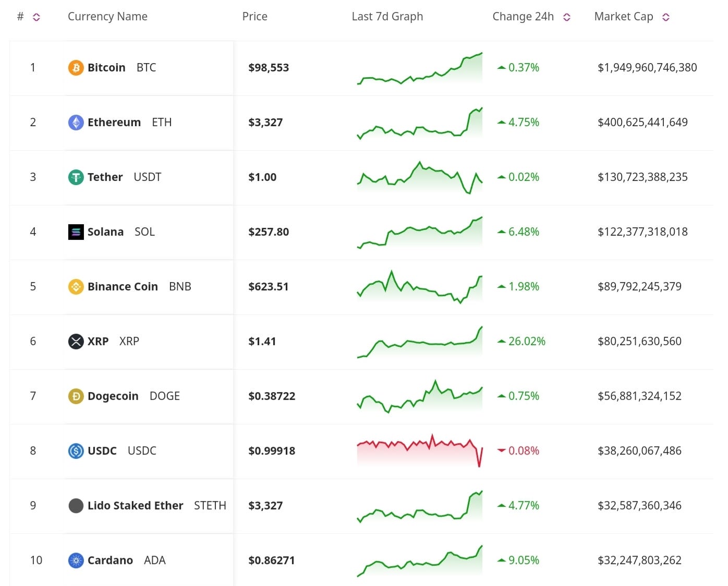Viewport: 728px width, 586px height.
Task: Select the Dogecoin price $0.38722
Action: click(272, 396)
